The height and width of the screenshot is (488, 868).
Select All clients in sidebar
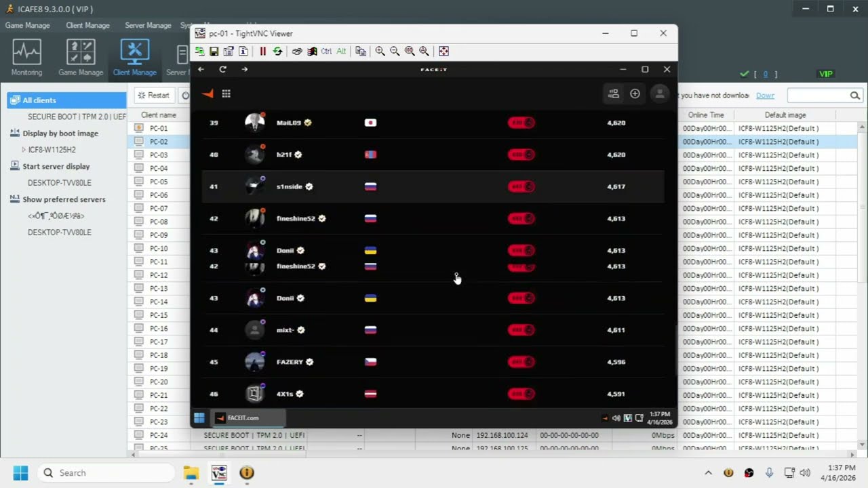coord(66,100)
